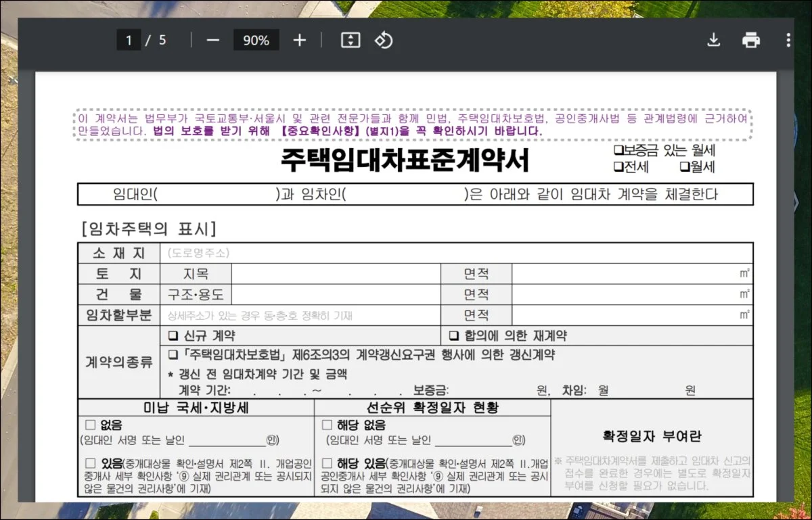
Task: Check the 보증금 있는 월세 box
Action: (618, 150)
